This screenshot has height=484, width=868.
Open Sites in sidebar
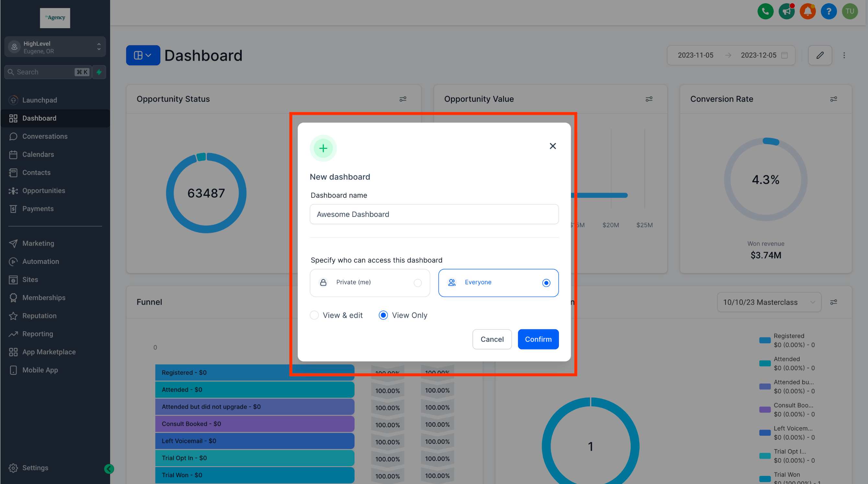coord(55,280)
